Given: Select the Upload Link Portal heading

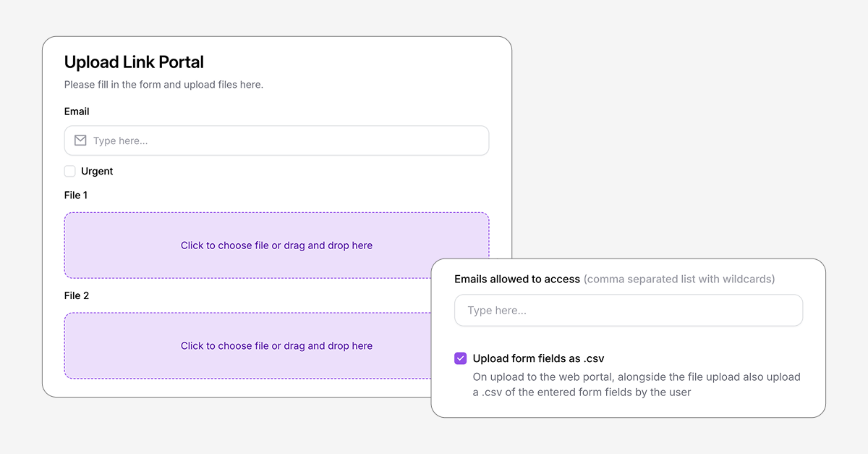Looking at the screenshot, I should tap(133, 62).
